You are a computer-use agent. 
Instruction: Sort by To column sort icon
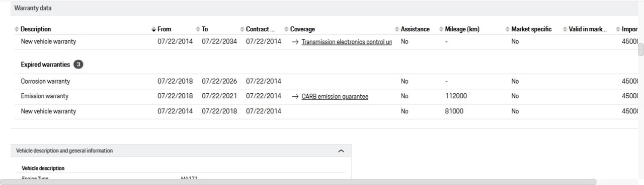(198, 29)
